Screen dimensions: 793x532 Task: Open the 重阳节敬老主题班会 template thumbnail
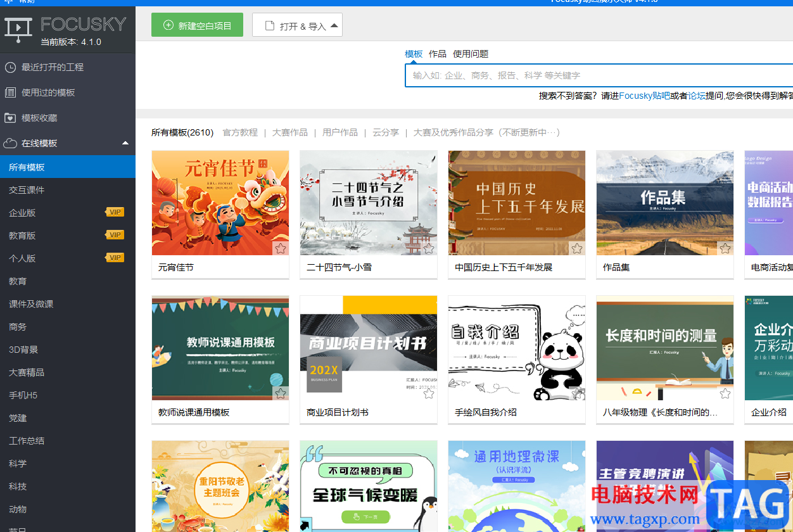coord(220,486)
